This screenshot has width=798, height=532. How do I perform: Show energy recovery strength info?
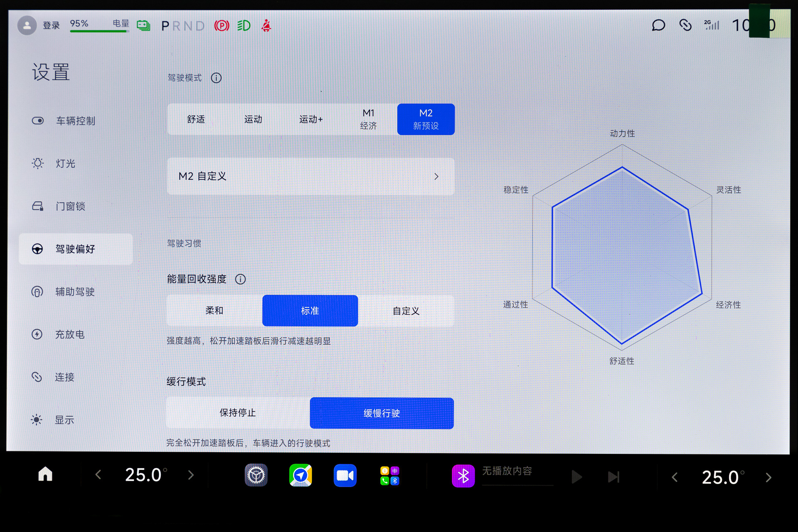(x=240, y=279)
